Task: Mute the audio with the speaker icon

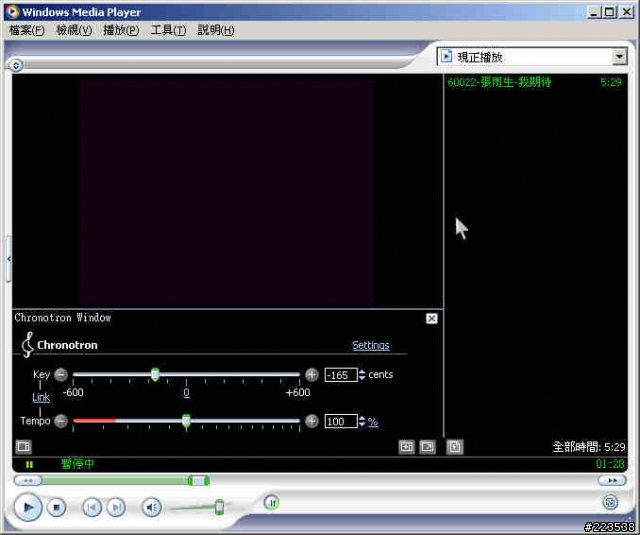Action: tap(151, 508)
